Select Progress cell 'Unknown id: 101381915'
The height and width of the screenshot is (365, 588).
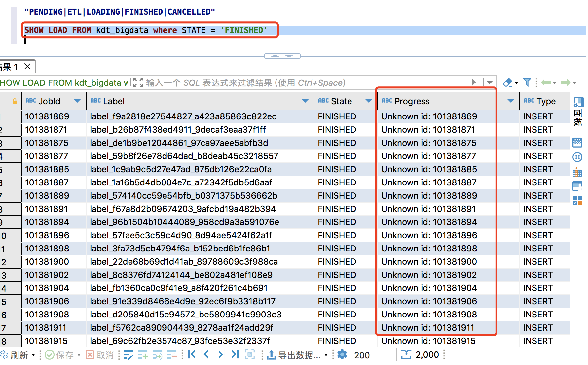click(449, 341)
